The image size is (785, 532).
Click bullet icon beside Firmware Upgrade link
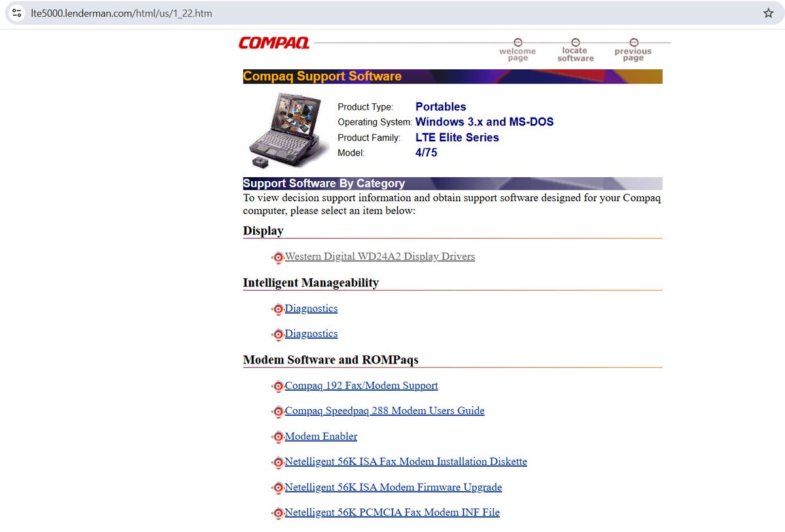[x=278, y=488]
